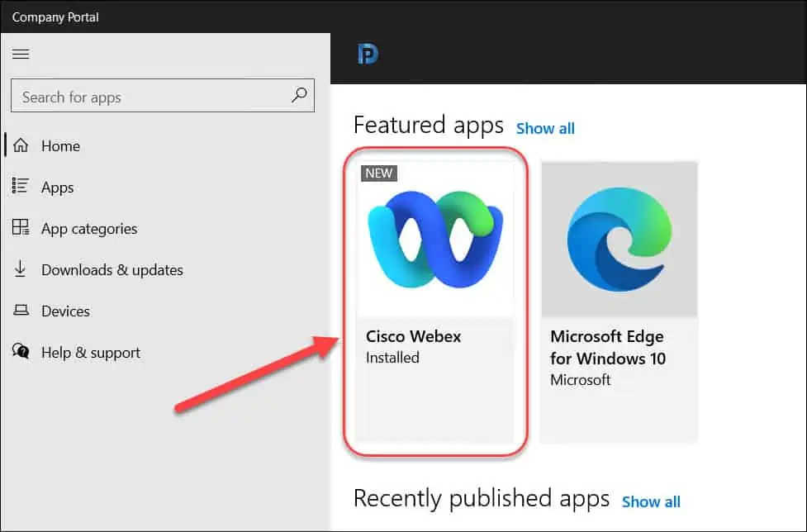Screen dimensions: 807x532
Task: Click the Recently published apps heading
Action: (x=482, y=499)
